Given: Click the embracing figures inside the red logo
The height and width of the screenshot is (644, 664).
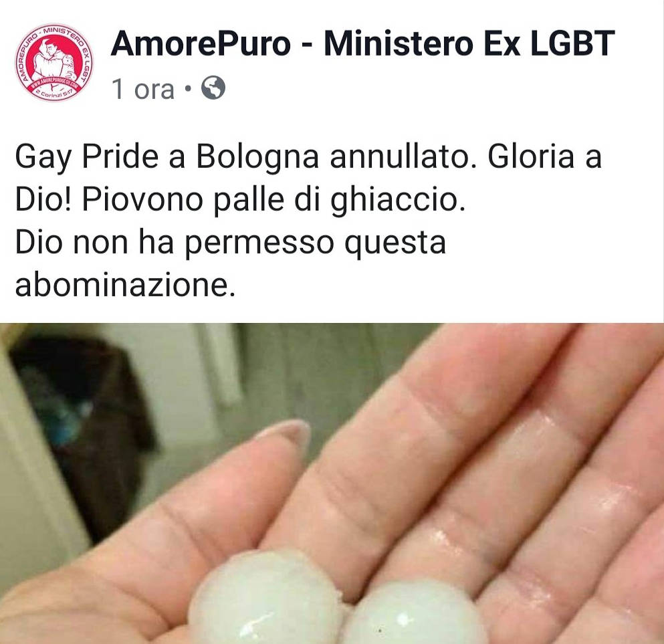Looking at the screenshot, I should (x=53, y=60).
